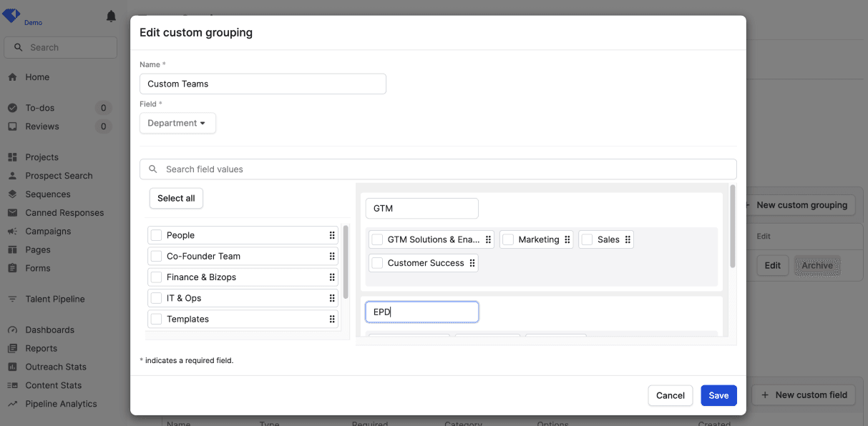Open Dashboards from the sidebar
Screen dimensions: 868x426
pyautogui.click(x=49, y=330)
